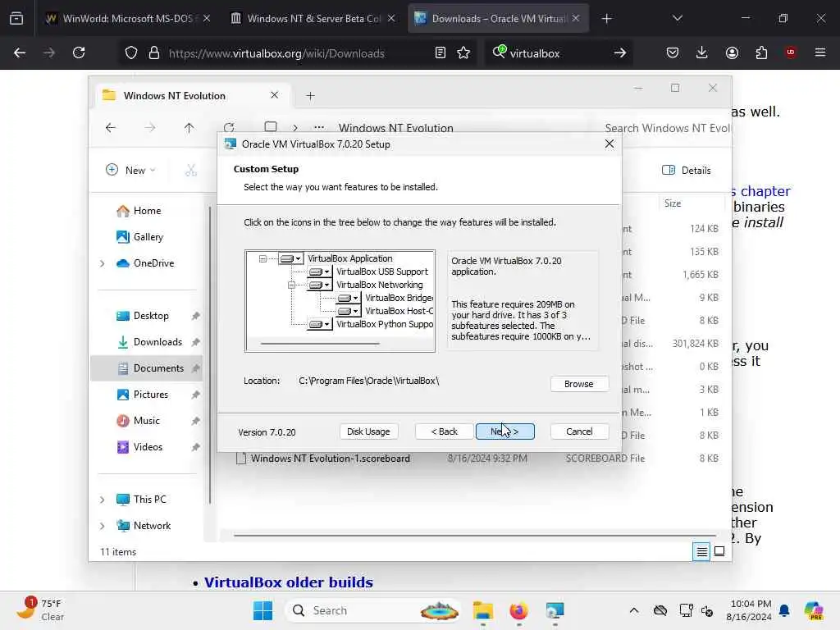
Task: Open Save to Pocket icon
Action: 673,53
